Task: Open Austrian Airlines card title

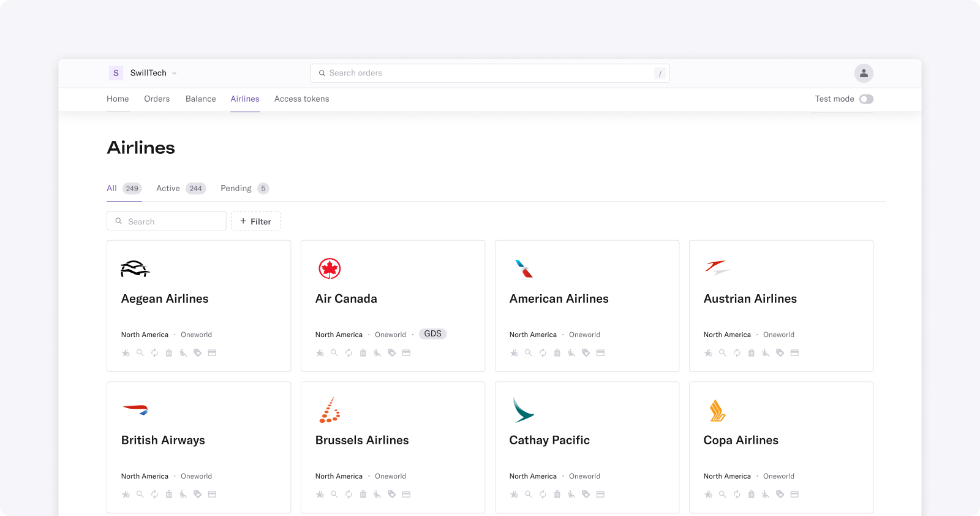Action: click(750, 299)
